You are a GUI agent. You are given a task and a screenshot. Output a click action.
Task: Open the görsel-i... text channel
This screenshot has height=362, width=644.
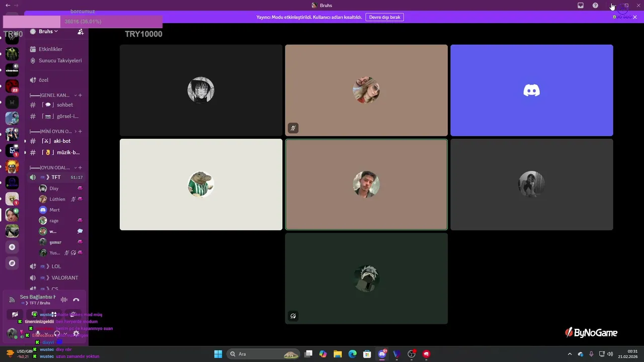(56, 116)
